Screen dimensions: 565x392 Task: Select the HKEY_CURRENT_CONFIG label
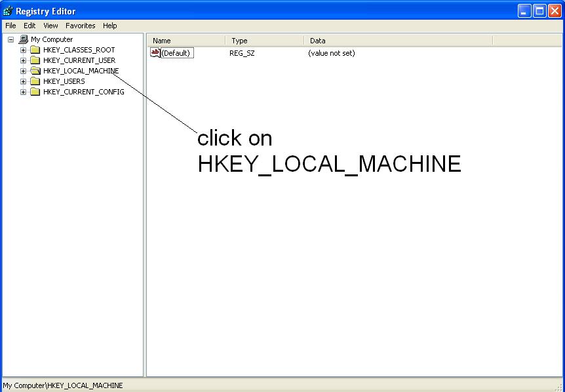84,92
